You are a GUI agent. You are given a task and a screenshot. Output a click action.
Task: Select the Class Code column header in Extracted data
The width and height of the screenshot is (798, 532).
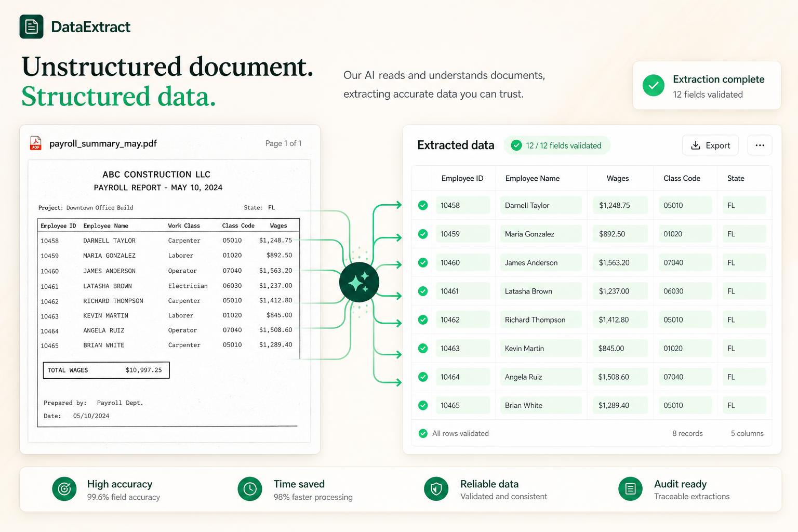pyautogui.click(x=682, y=178)
